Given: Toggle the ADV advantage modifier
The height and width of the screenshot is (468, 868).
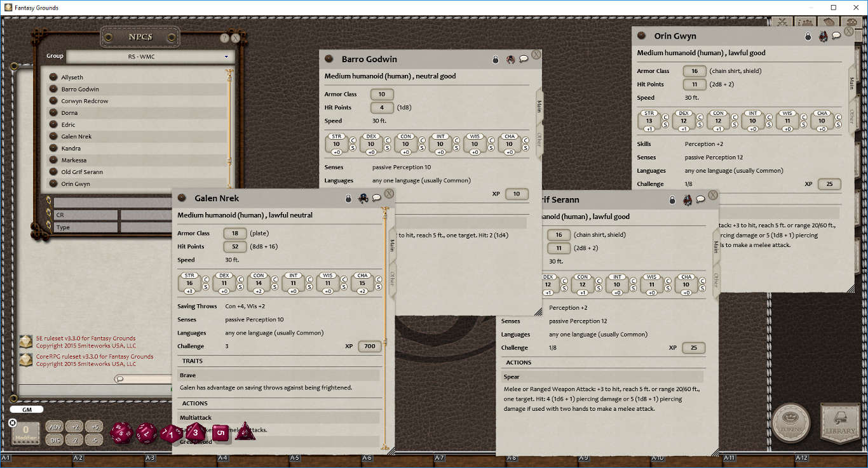Looking at the screenshot, I should 54,426.
